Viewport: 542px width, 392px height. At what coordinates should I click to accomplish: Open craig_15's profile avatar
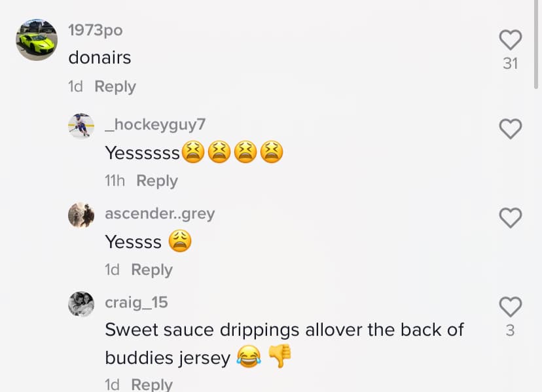(81, 304)
